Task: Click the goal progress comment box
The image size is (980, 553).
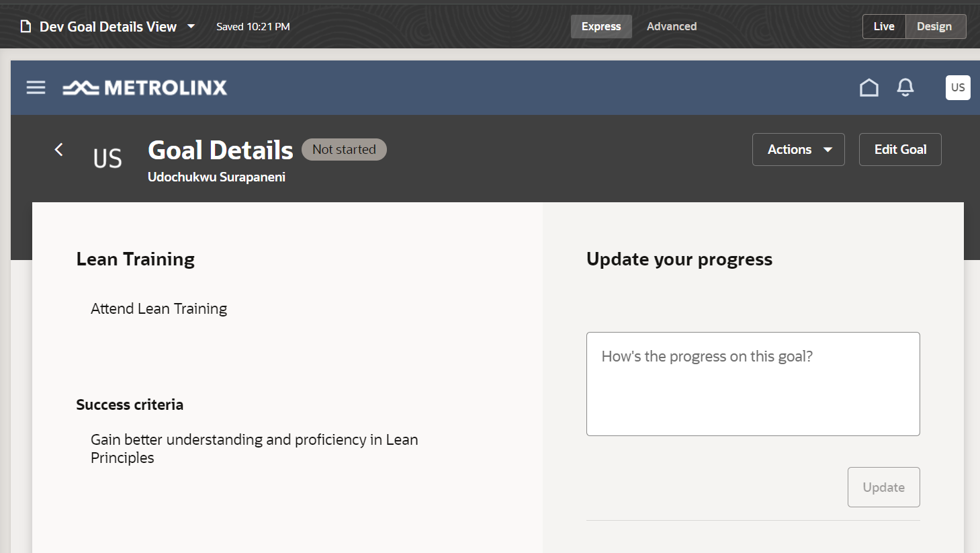Action: [x=753, y=384]
